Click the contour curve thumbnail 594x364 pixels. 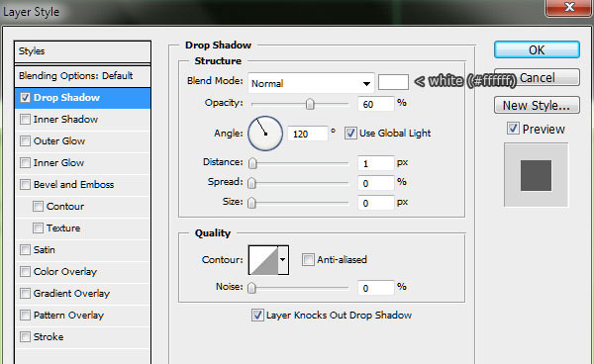coord(263,260)
